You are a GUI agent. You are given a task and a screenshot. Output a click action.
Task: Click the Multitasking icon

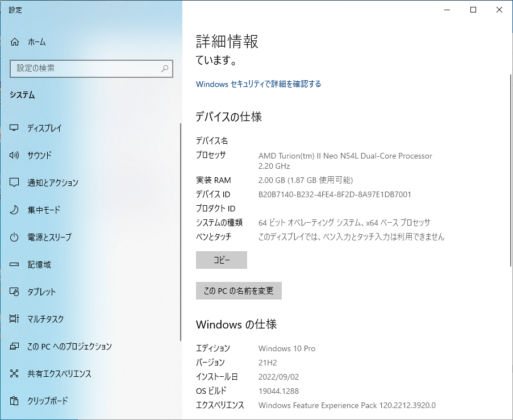[x=14, y=318]
